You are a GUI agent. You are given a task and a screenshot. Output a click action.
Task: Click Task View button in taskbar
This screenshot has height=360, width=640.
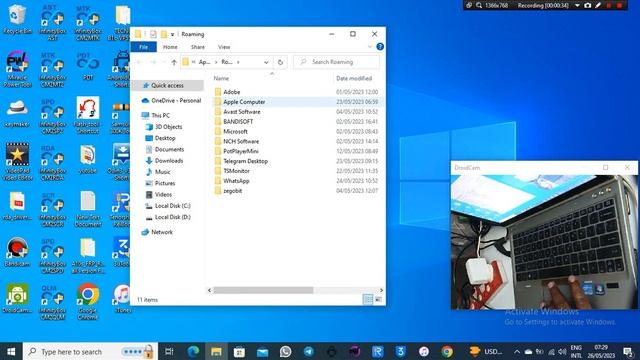point(169,351)
